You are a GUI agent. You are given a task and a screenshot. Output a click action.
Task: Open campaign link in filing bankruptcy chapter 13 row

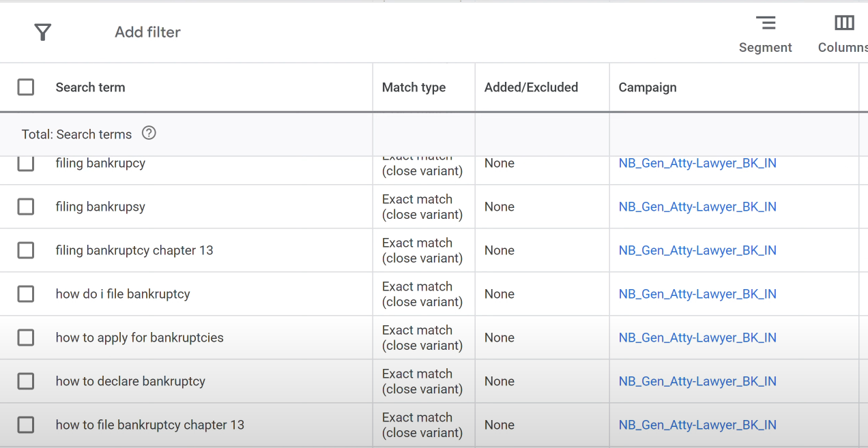click(x=697, y=250)
